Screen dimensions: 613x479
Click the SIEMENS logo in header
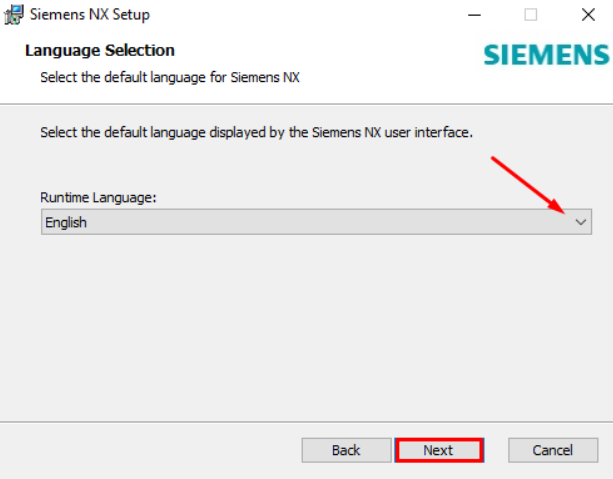547,55
